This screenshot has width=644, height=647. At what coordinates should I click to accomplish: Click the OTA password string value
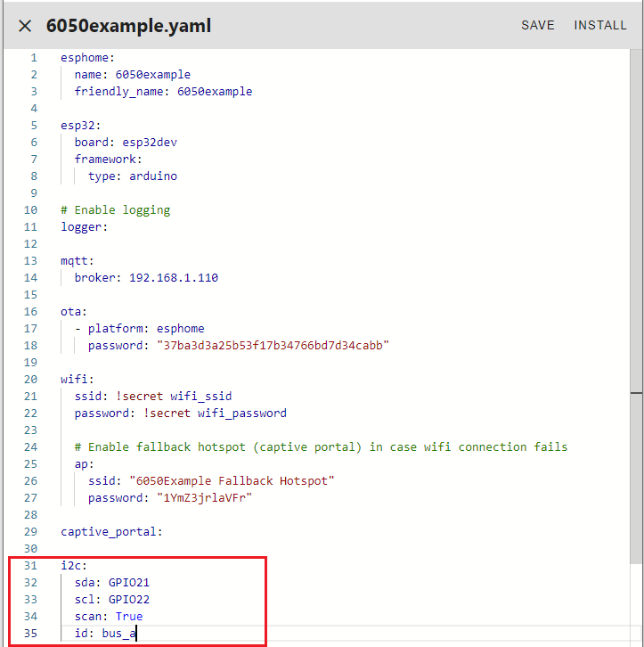click(x=273, y=345)
